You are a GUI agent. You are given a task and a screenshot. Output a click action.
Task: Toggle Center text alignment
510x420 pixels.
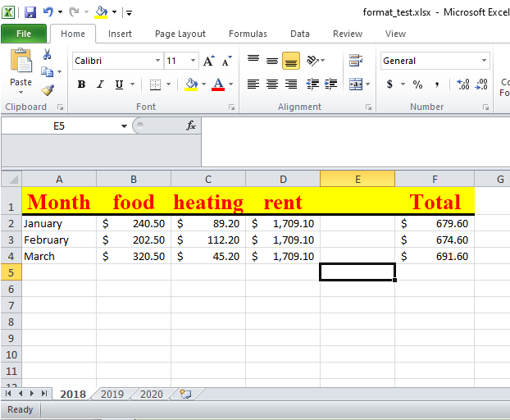272,84
